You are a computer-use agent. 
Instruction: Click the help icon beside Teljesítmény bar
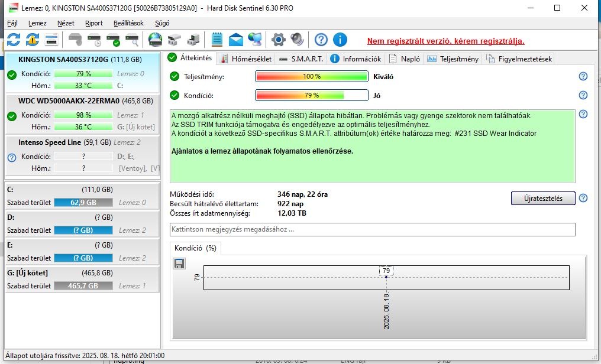(x=583, y=76)
